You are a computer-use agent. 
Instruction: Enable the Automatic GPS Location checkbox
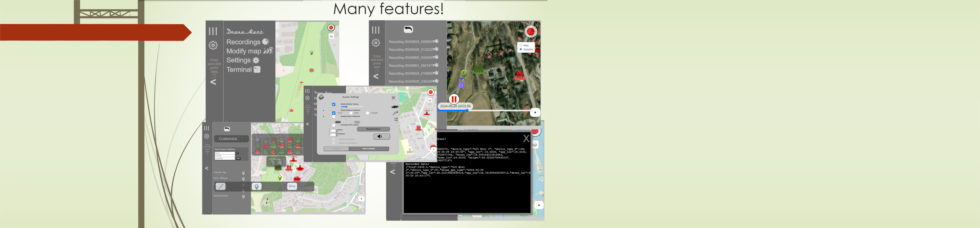pyautogui.click(x=334, y=125)
